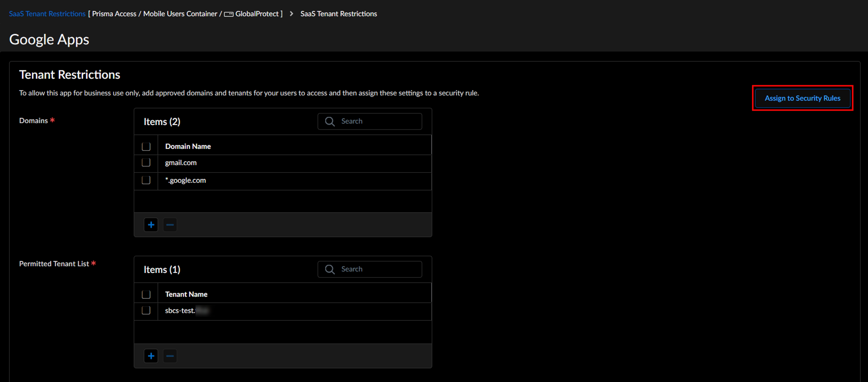Click the Items (1) heading
Screen dimensions: 868x382
[x=162, y=270]
